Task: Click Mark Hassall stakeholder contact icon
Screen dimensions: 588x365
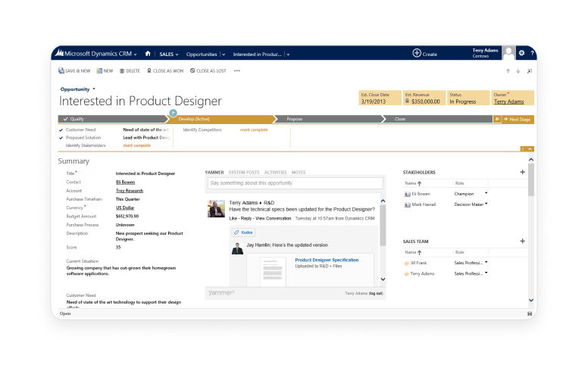Action: (x=407, y=204)
